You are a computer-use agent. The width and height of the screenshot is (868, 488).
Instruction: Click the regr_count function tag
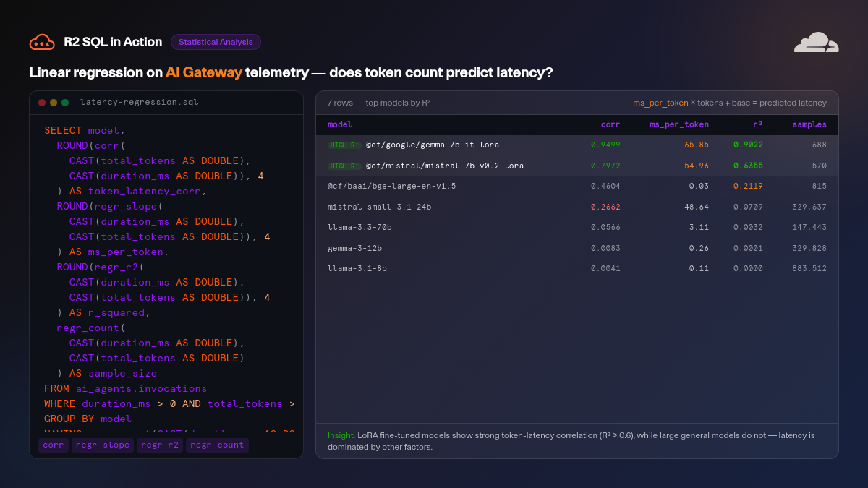tap(217, 445)
